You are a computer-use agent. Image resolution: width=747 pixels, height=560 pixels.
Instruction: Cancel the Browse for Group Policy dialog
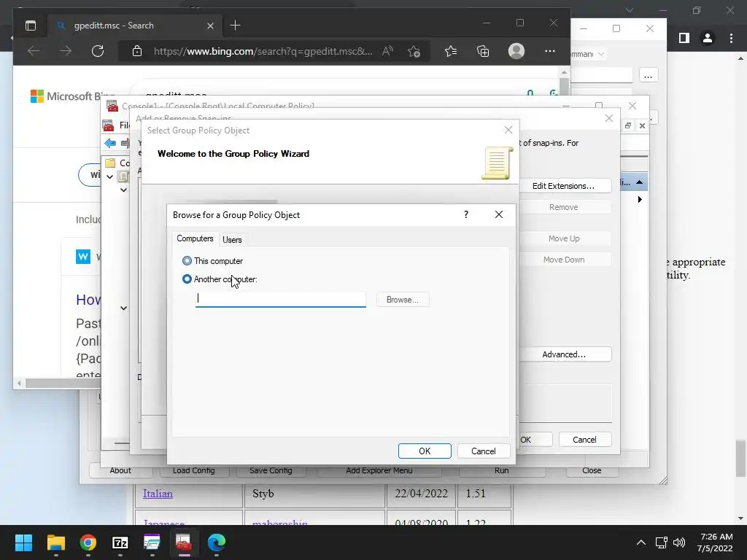click(x=484, y=451)
